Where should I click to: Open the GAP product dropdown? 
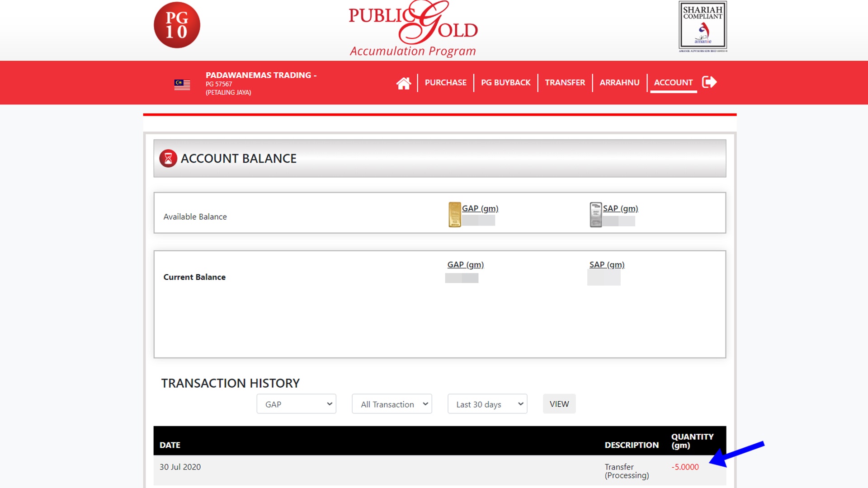tap(296, 404)
